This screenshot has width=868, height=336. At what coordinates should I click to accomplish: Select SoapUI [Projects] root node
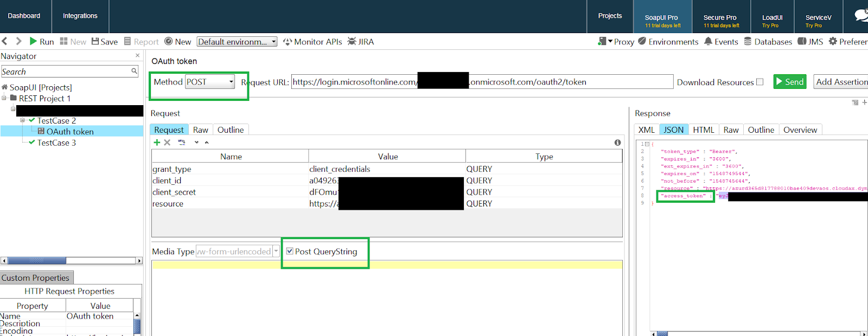[41, 87]
